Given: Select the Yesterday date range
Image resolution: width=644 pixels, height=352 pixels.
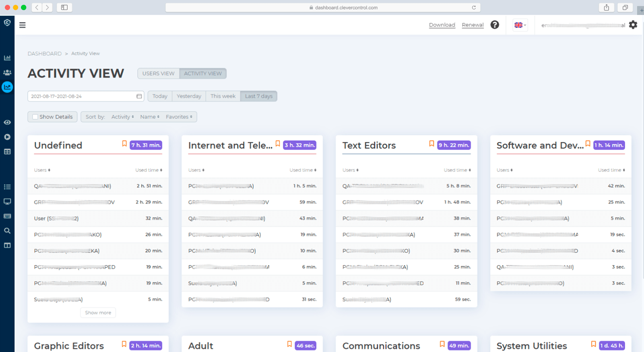Looking at the screenshot, I should tap(189, 96).
